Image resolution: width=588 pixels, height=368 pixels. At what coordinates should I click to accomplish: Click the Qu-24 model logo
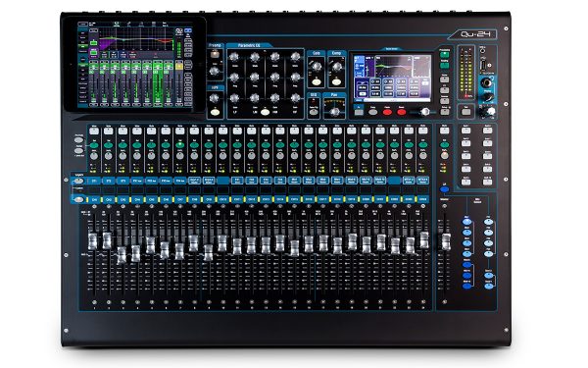(x=475, y=34)
